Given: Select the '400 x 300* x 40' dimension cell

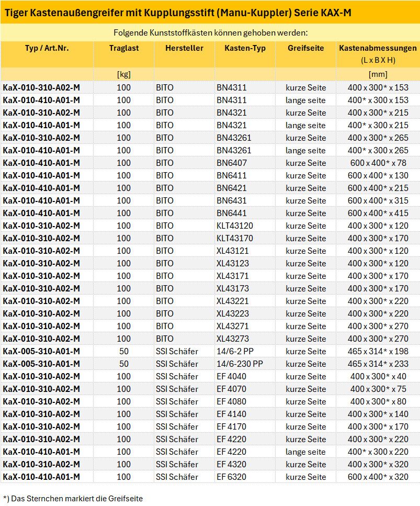Looking at the screenshot, I should (378, 376).
